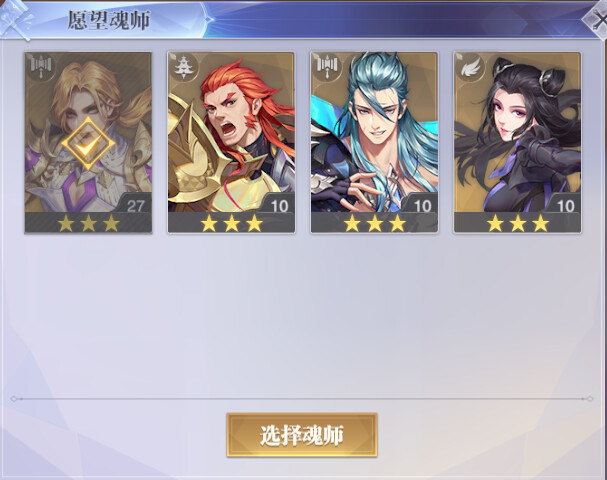This screenshot has height=480, width=607.
Task: Click level 10 badge on red-haired card
Action: (x=279, y=204)
